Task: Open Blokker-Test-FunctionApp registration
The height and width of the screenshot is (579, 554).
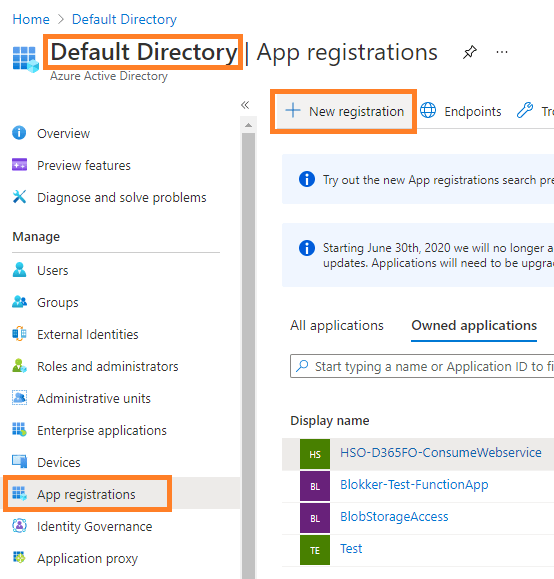Action: (x=414, y=484)
